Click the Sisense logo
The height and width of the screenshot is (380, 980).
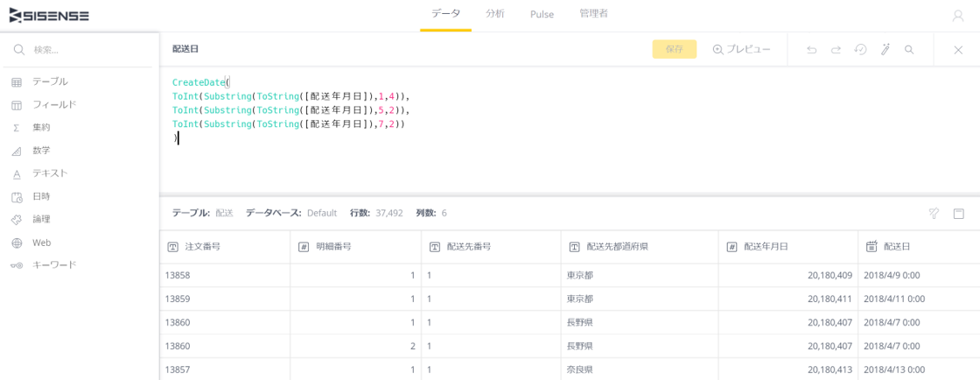coord(49,16)
